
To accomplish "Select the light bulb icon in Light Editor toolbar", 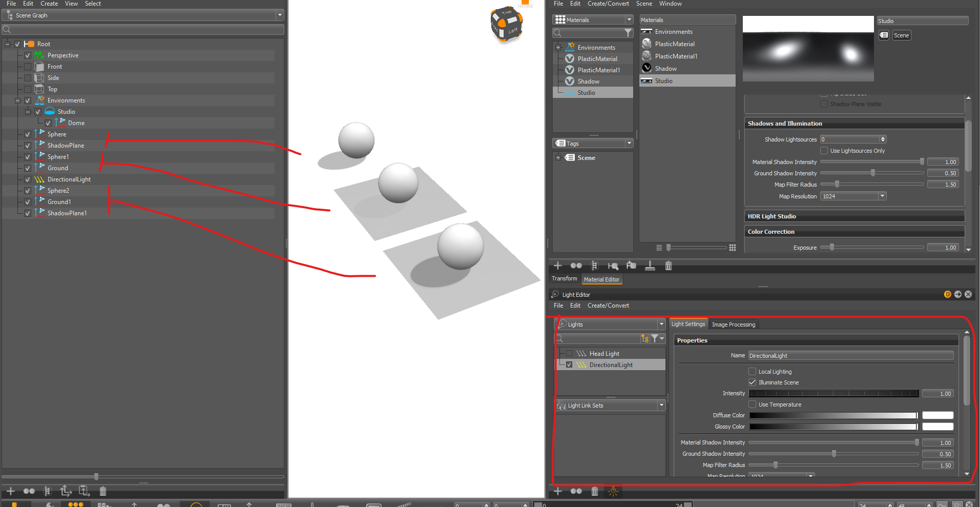I will coord(613,491).
